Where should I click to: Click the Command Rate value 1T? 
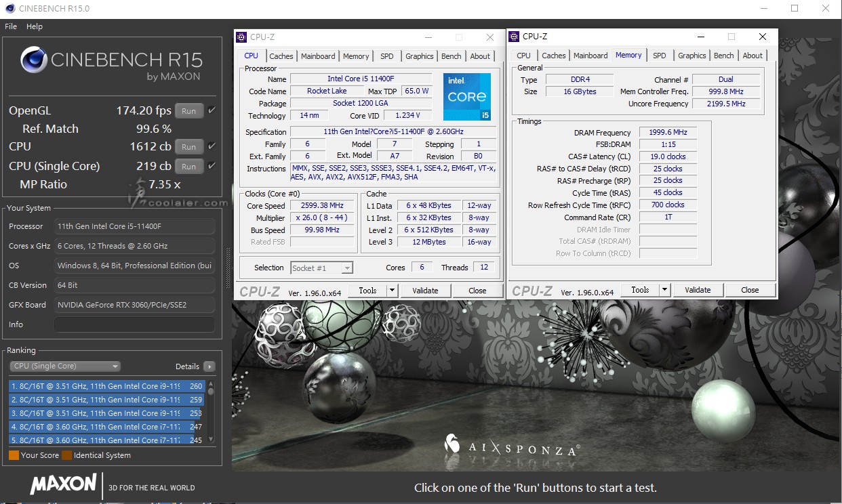point(668,217)
